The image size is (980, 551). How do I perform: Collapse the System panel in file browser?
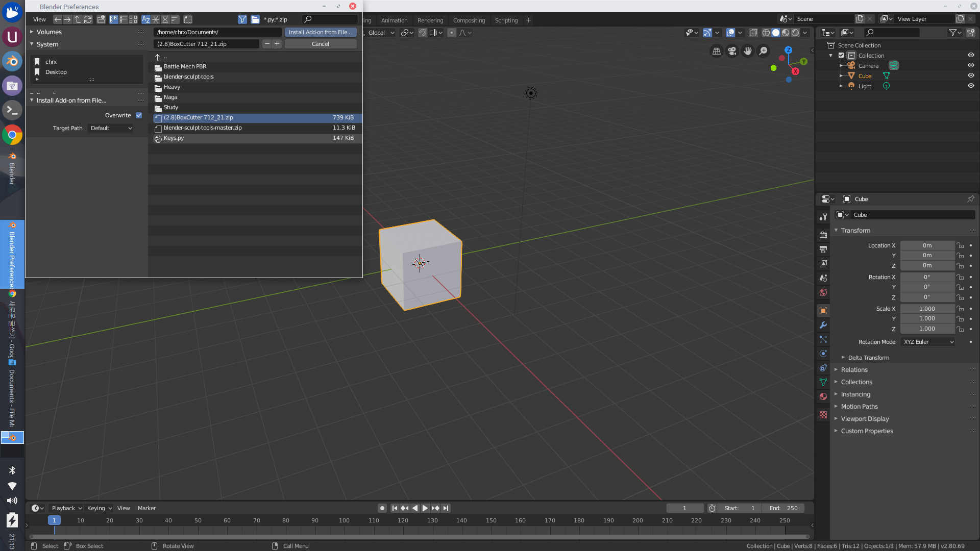click(32, 44)
